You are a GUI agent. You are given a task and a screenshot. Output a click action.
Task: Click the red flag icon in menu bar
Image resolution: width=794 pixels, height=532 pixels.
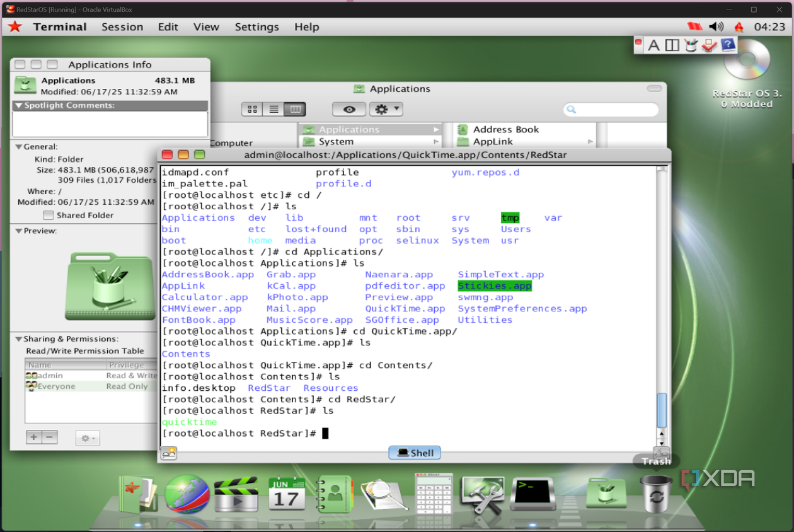[x=694, y=26]
